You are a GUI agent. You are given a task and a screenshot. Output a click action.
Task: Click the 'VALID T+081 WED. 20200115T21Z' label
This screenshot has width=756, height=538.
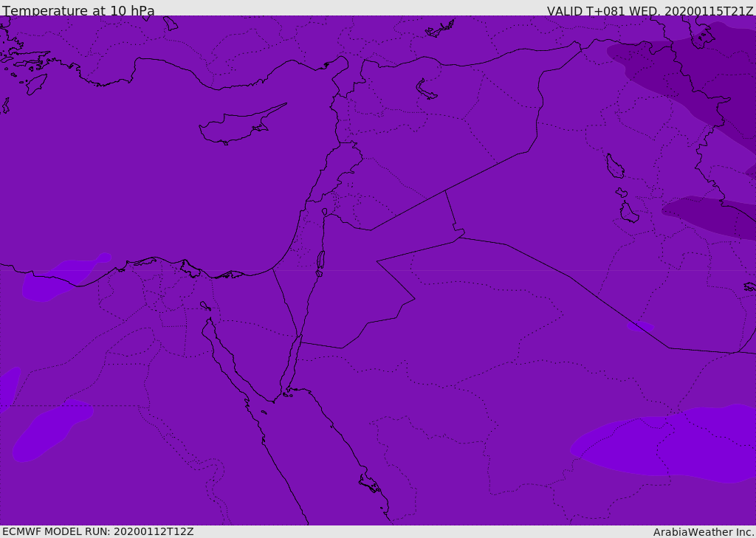point(650,10)
